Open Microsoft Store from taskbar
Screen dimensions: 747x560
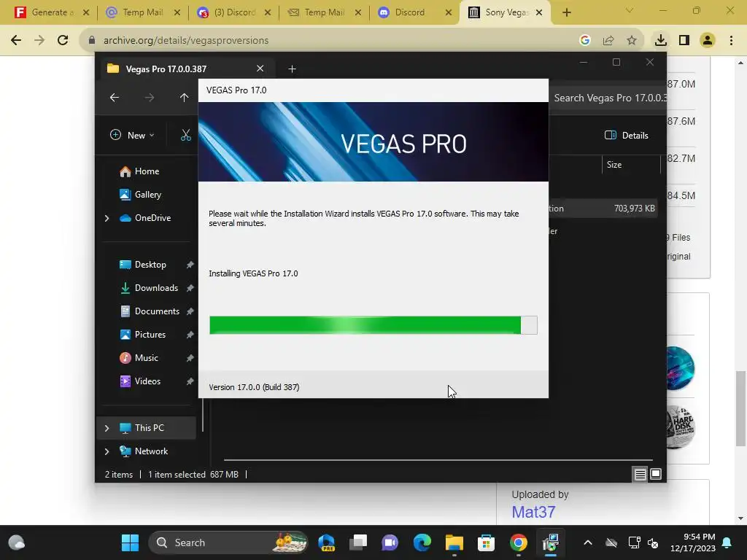[x=486, y=542]
